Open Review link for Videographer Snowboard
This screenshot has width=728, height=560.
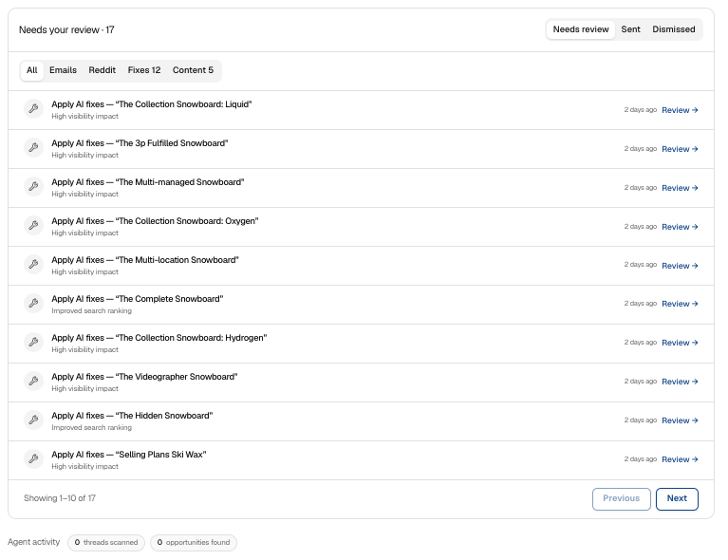(x=680, y=382)
